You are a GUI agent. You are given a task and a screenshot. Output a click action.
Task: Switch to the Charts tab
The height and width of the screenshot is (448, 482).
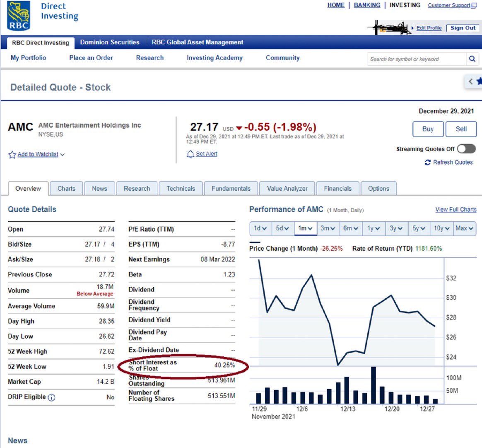(66, 188)
